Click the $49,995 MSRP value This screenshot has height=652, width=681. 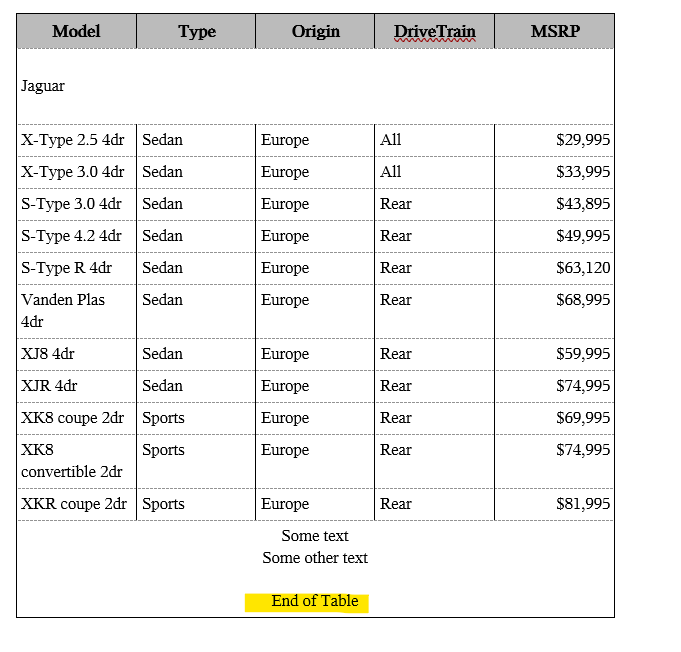coord(583,236)
